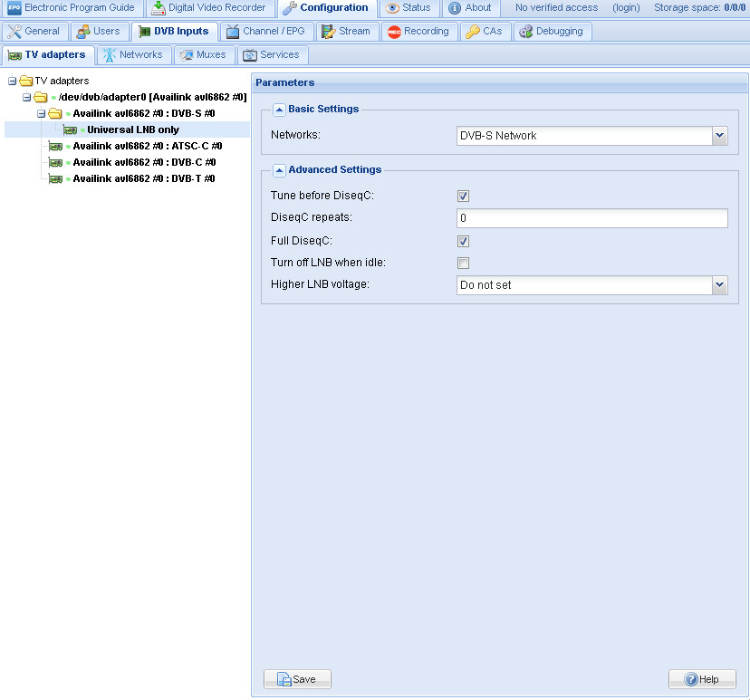Screen dimensions: 750x700
Task: Toggle the Tune before DiseqC checkbox
Action: click(x=463, y=196)
